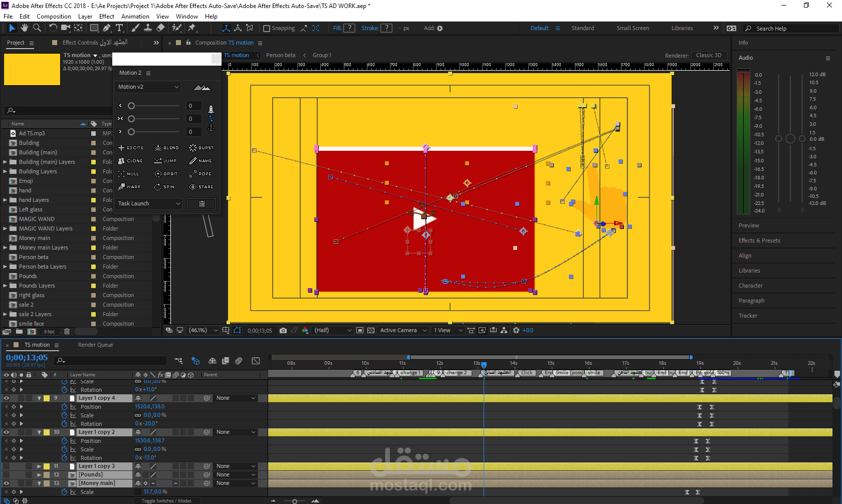Click the Excite tool in Motion 2
The height and width of the screenshot is (504, 842).
point(131,148)
